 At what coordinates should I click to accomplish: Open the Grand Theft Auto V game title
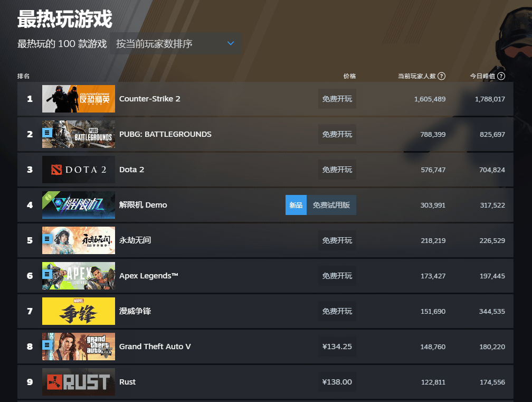tap(155, 347)
